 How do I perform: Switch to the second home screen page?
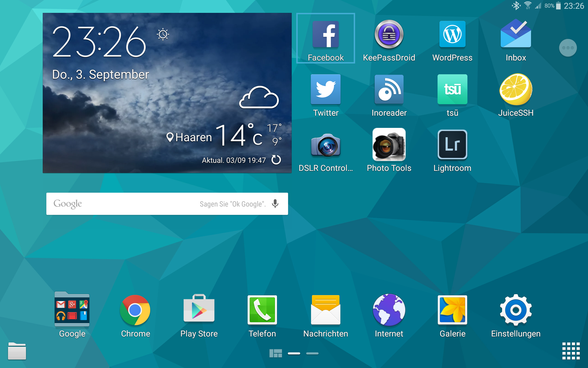pyautogui.click(x=312, y=354)
